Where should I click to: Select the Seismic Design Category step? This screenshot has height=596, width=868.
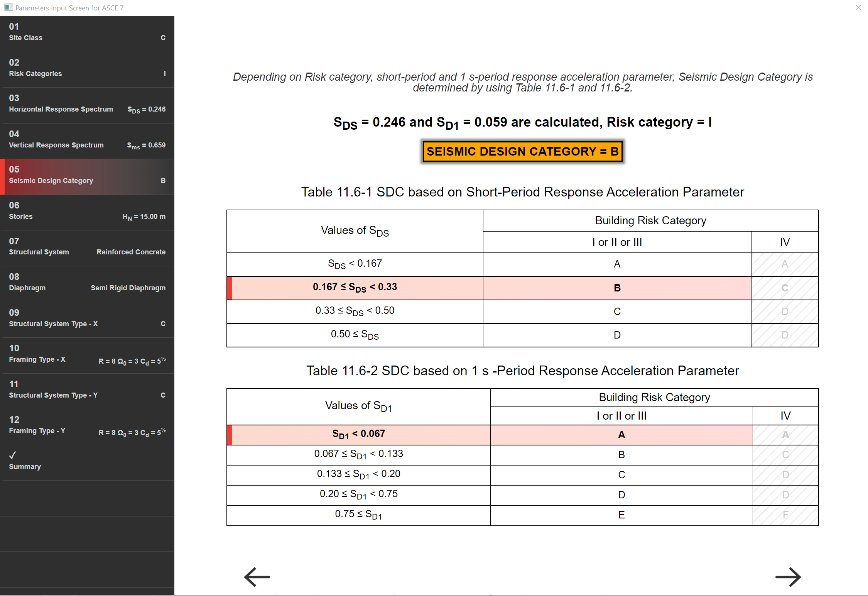[87, 176]
